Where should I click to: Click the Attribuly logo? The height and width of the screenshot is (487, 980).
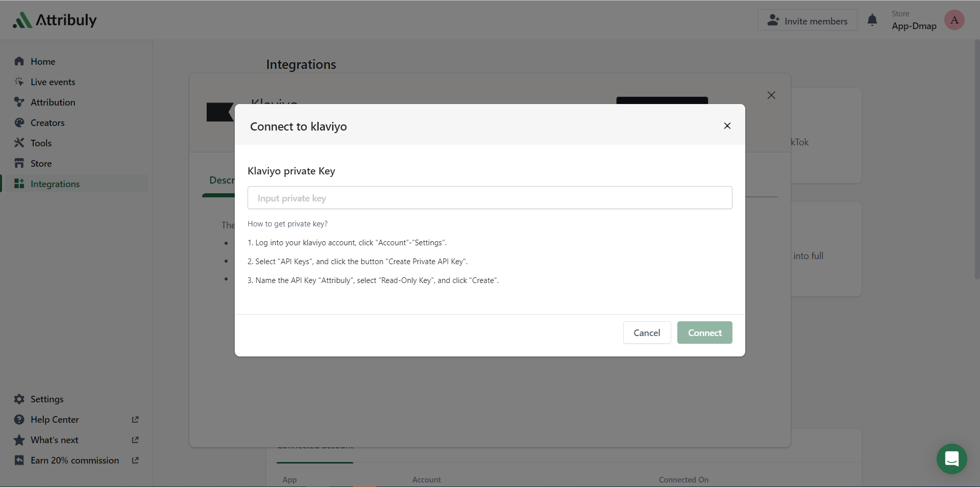(x=55, y=20)
